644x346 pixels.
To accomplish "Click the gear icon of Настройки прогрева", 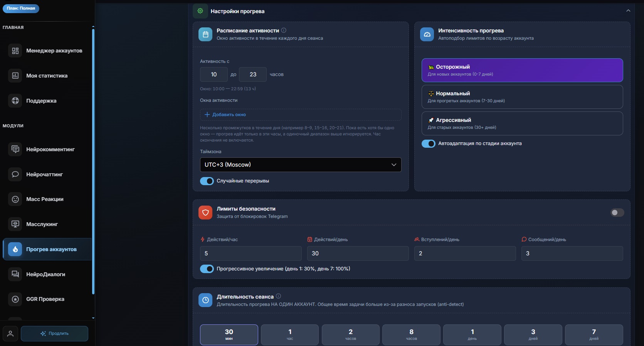I will click(x=200, y=11).
